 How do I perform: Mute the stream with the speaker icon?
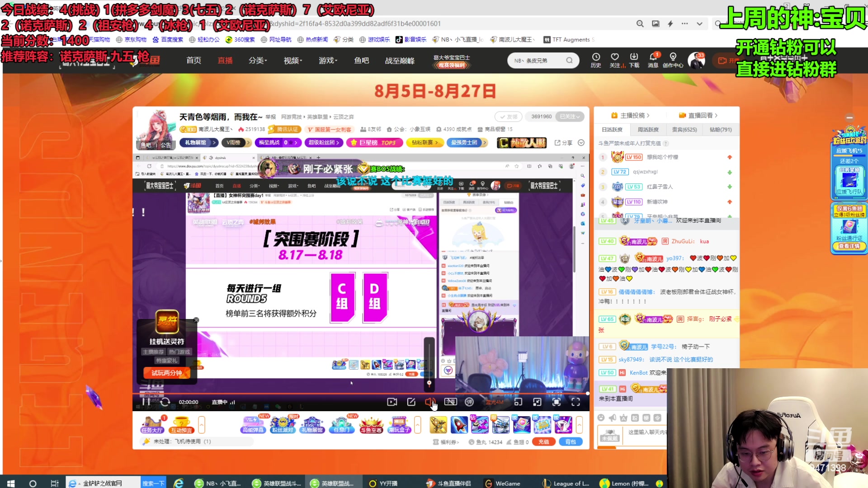coord(430,402)
